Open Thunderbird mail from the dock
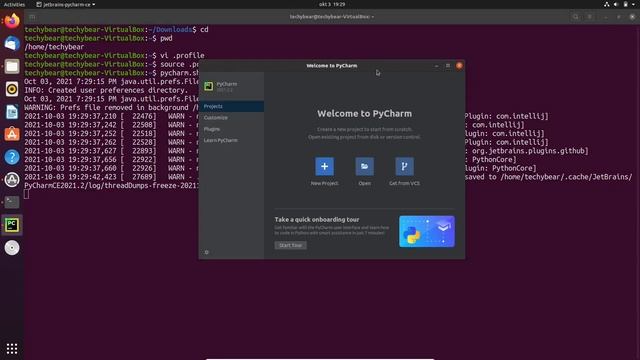 (12, 43)
